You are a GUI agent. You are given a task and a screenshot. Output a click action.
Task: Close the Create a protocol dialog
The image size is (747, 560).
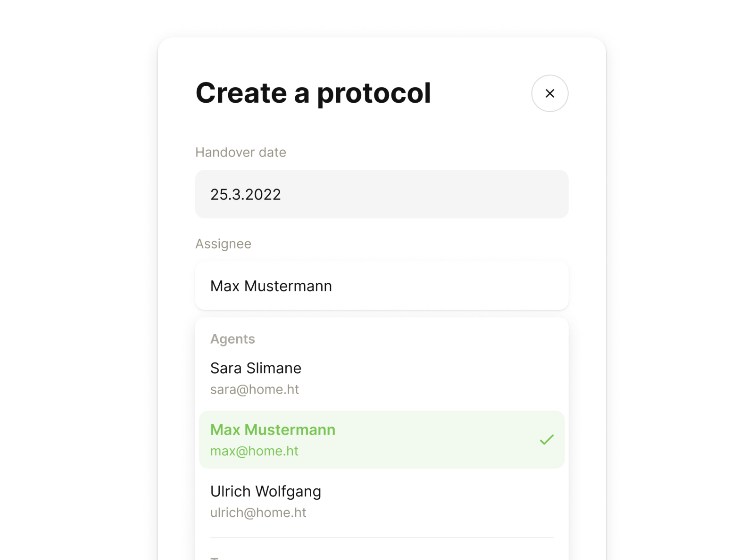(549, 93)
